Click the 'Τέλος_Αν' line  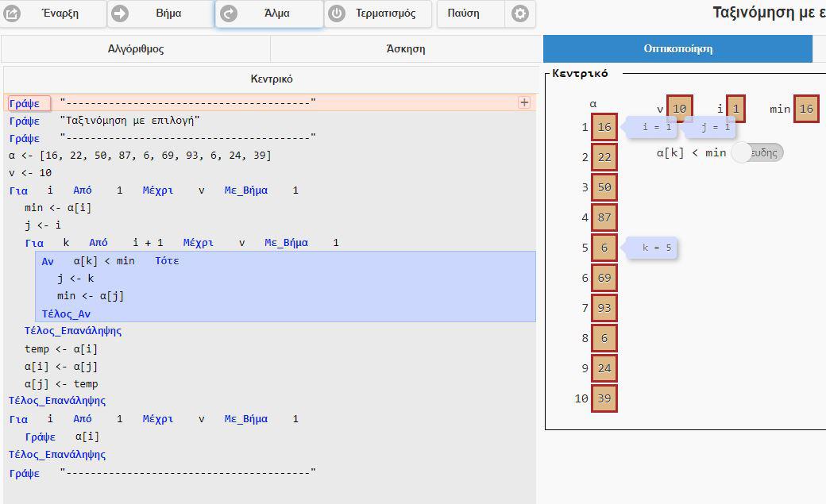66,314
